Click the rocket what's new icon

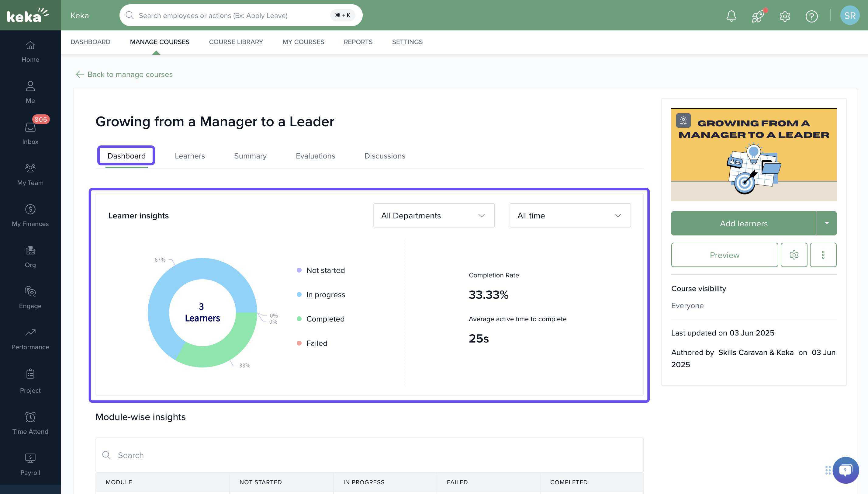[x=758, y=16]
